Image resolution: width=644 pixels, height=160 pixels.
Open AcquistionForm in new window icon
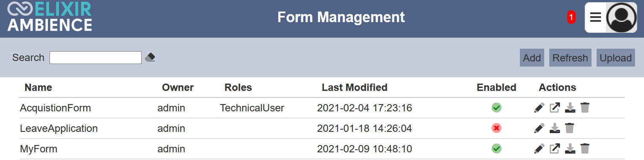coord(554,108)
